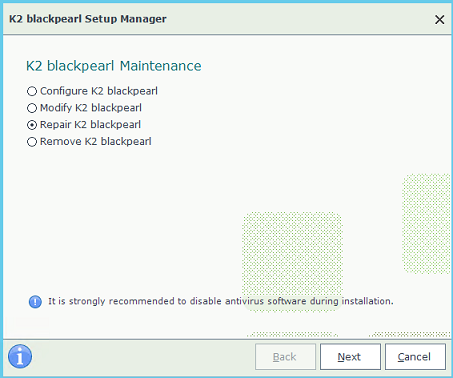Go forward with the Next button
The image size is (453, 378).
tap(350, 357)
